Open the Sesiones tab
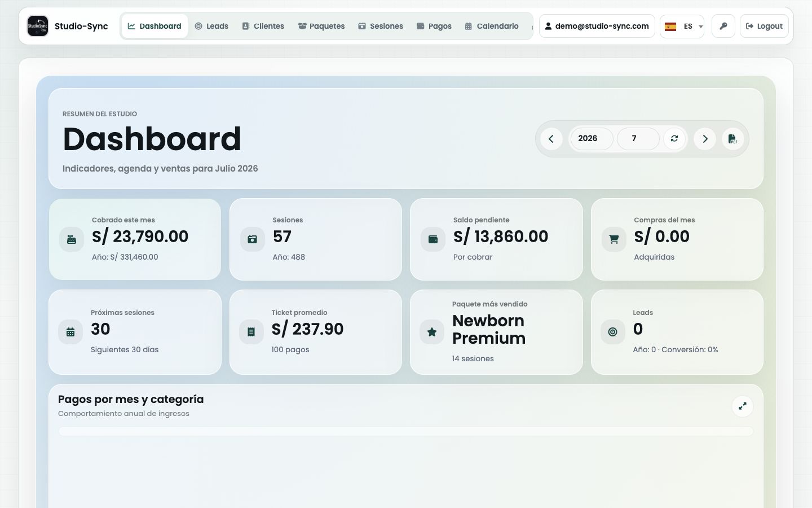Viewport: 812px width, 508px height. (x=381, y=26)
